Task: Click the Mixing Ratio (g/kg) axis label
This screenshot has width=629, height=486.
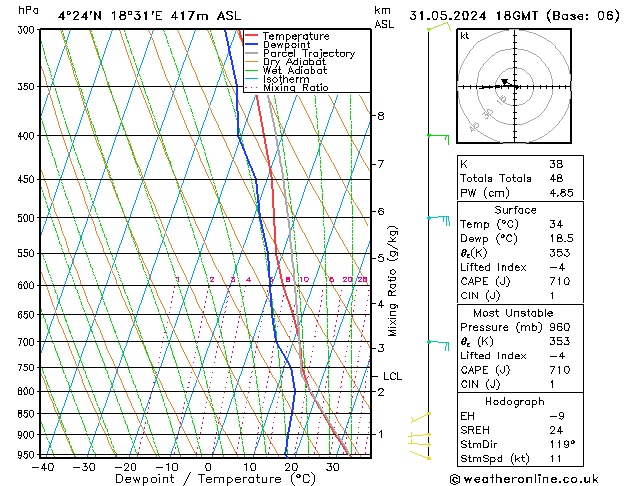Action: click(392, 281)
